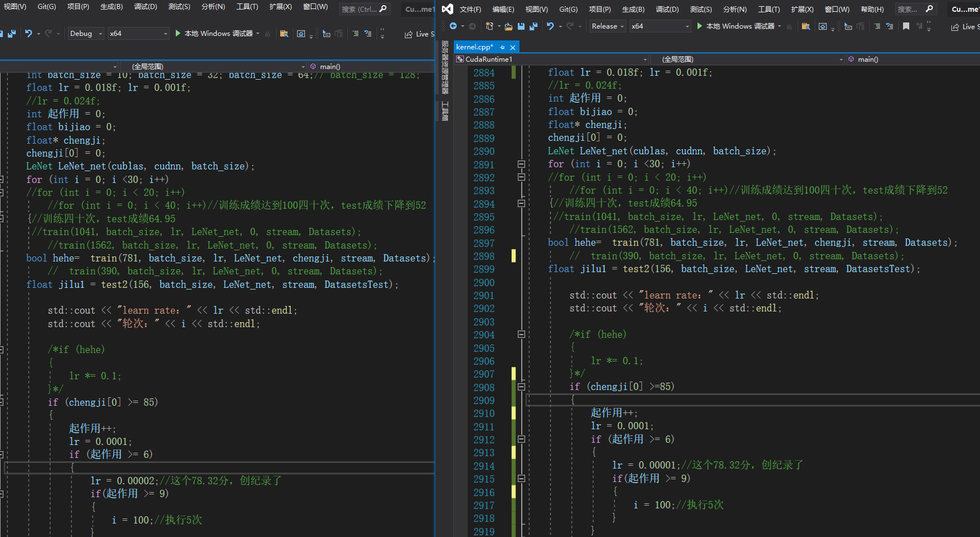Screen dimensions: 980x537
Task: Click Live Share icon in left window
Action: 408,35
